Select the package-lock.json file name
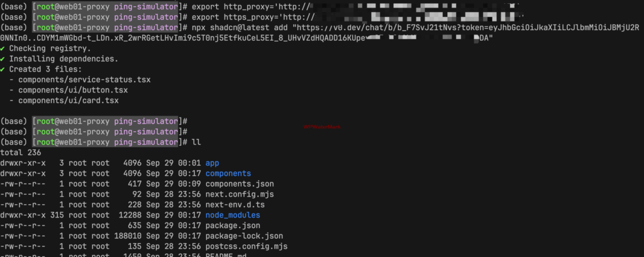644x257 pixels. (244, 236)
